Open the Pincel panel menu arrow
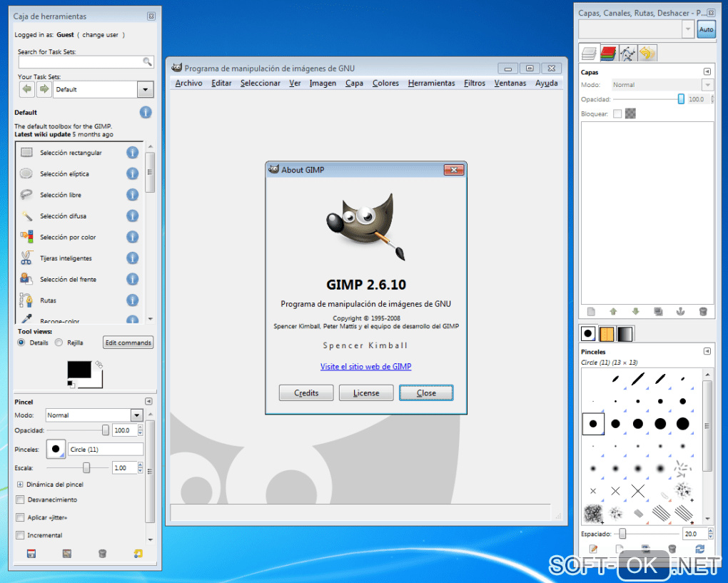Image resolution: width=728 pixels, height=583 pixels. click(148, 402)
